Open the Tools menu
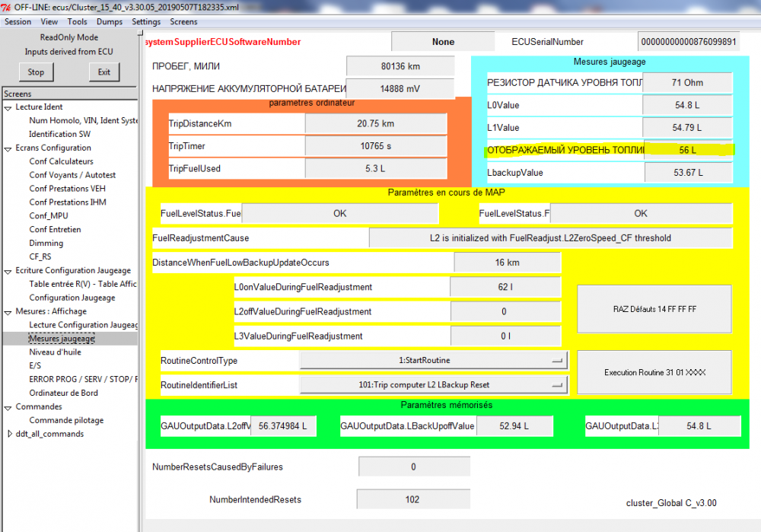 point(77,22)
